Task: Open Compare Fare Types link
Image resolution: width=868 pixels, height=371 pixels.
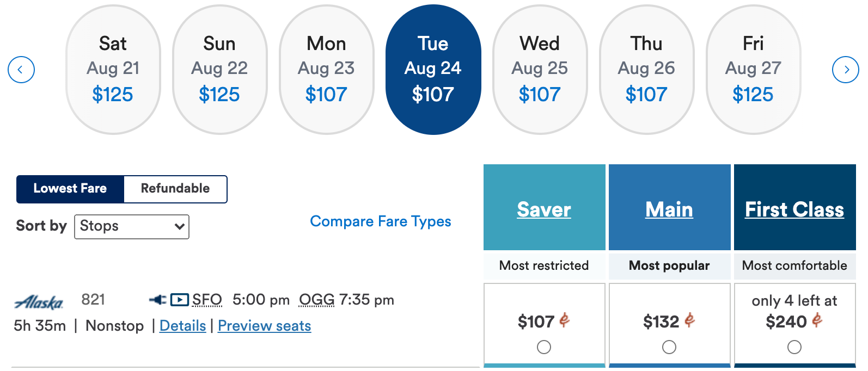Action: point(381,221)
